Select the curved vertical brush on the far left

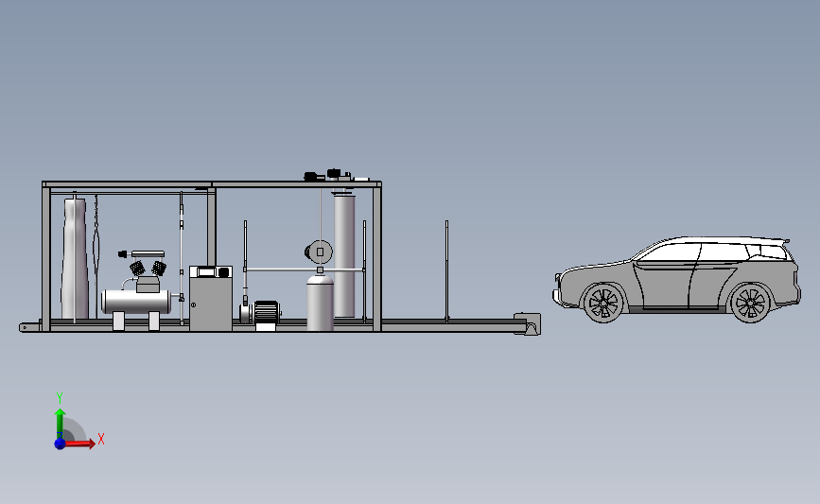point(75,258)
